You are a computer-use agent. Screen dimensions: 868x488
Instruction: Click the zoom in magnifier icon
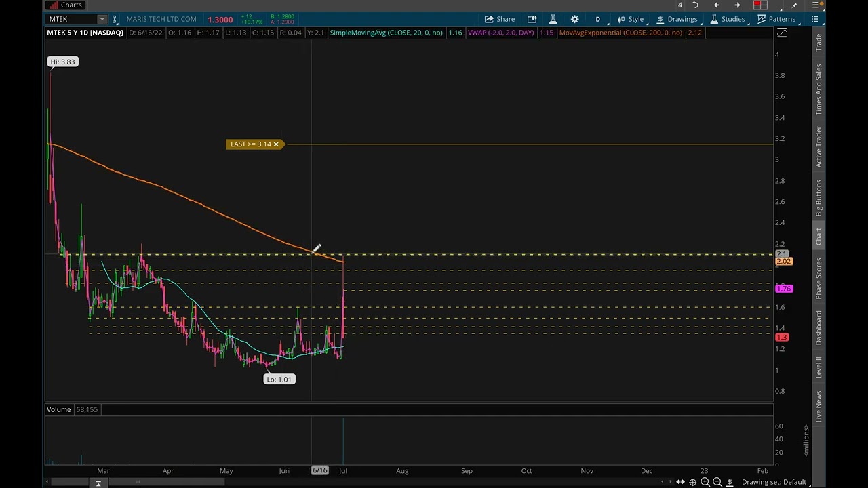705,482
